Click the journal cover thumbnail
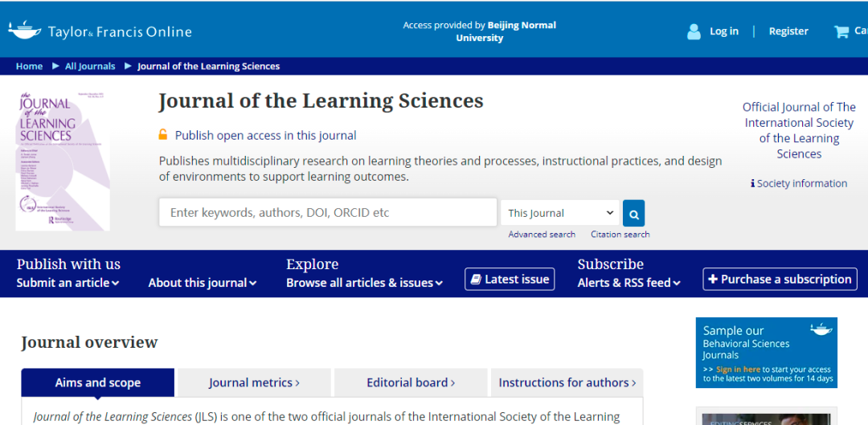Screen dimensions: 868x425 pos(63,161)
